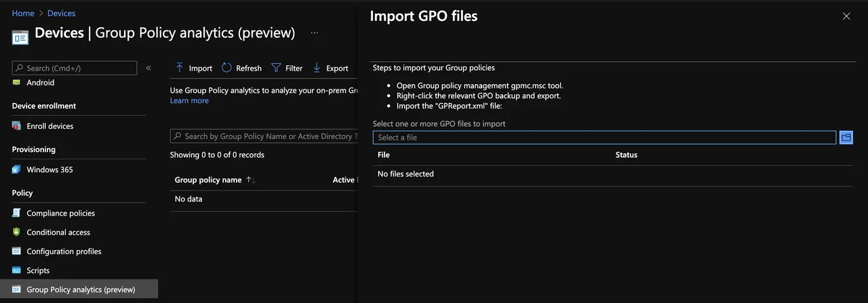Image resolution: width=868 pixels, height=303 pixels.
Task: Click the Enroll devices icon
Action: [16, 126]
